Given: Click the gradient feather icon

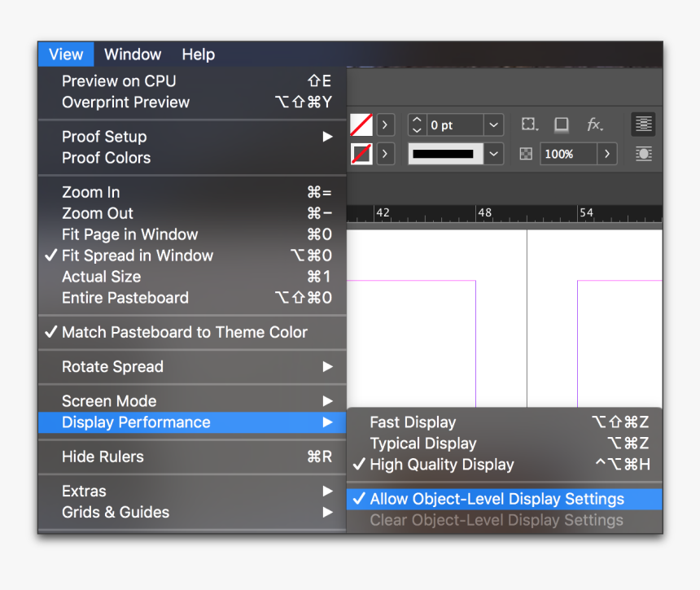Looking at the screenshot, I should coord(642,154).
